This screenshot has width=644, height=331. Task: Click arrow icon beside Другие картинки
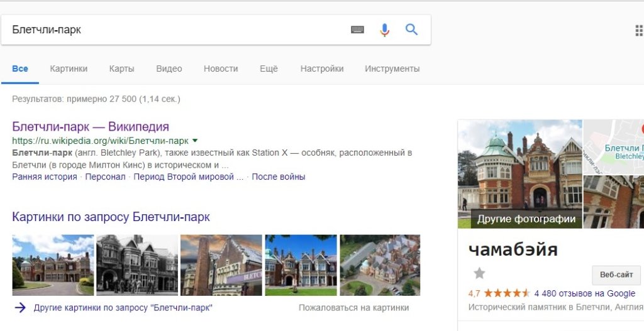pos(20,308)
